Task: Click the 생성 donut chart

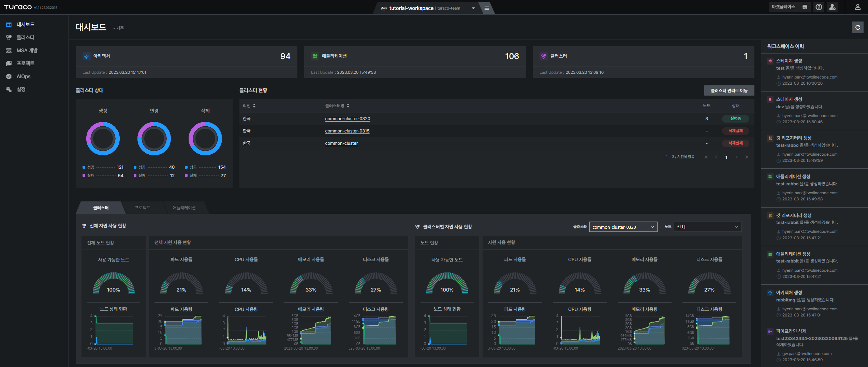Action: pyautogui.click(x=103, y=139)
